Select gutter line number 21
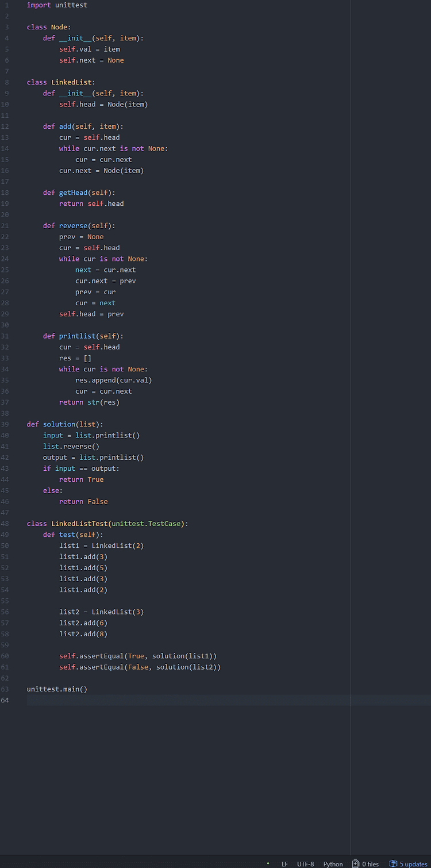The width and height of the screenshot is (431, 868). coord(5,226)
